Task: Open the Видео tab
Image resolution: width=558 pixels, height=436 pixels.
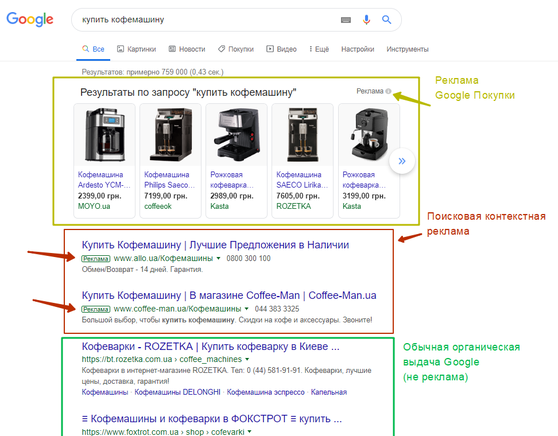Action: (281, 49)
